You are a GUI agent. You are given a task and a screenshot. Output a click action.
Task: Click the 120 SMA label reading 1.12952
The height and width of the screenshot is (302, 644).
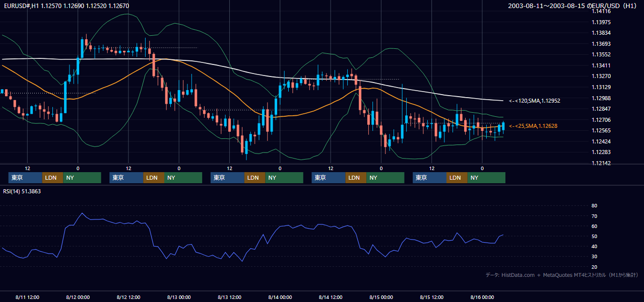click(535, 101)
